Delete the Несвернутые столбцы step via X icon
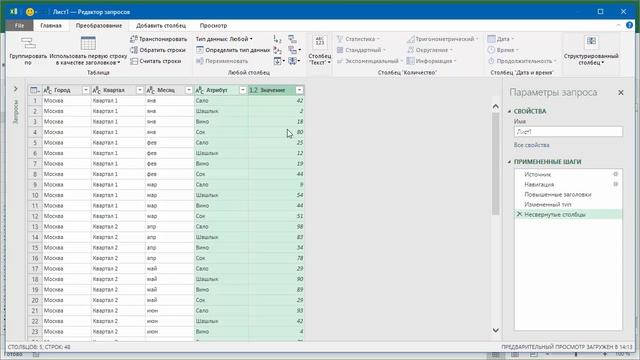 [x=519, y=214]
